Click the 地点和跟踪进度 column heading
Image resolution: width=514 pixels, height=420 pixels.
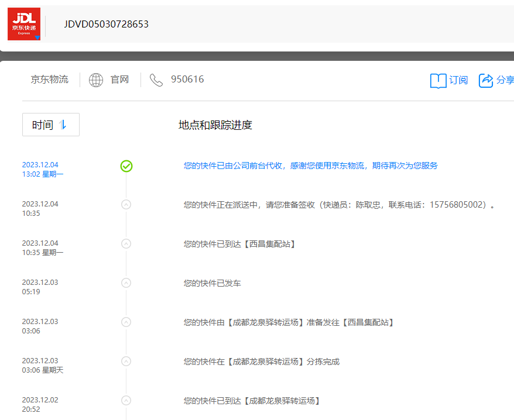coord(215,125)
